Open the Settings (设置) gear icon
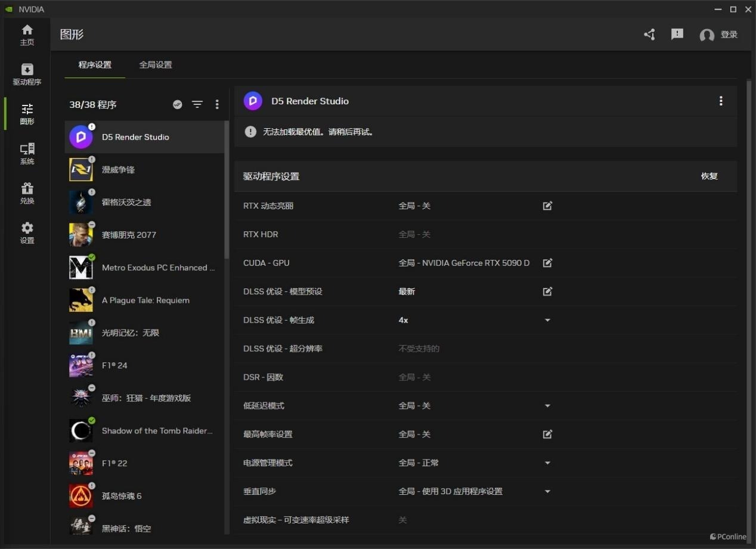756x549 pixels. 27,232
